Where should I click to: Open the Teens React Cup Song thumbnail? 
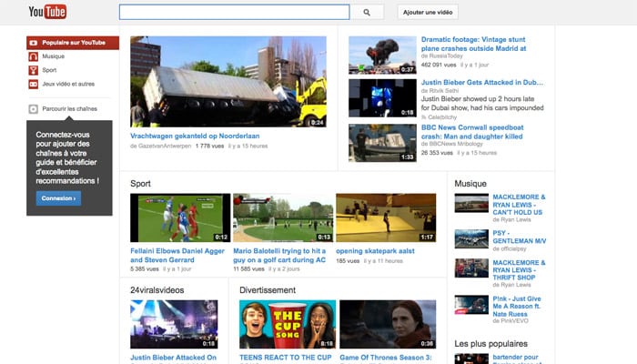click(x=288, y=325)
